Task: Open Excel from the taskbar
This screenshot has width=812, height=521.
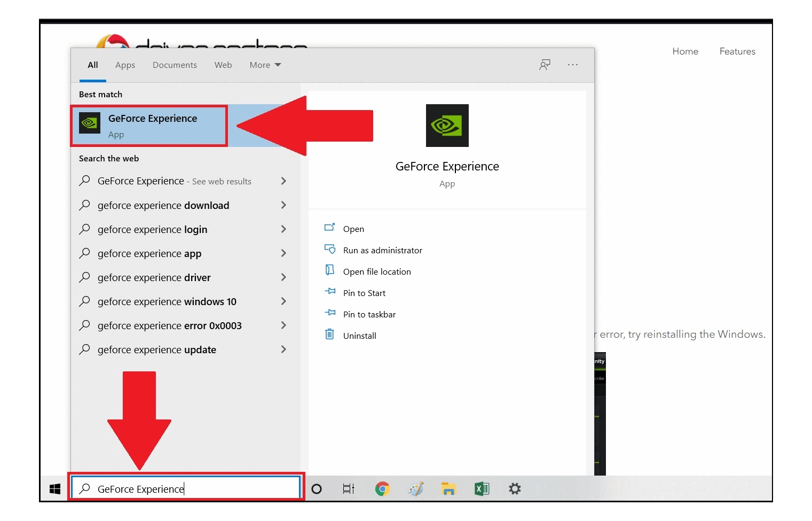Action: [482, 489]
